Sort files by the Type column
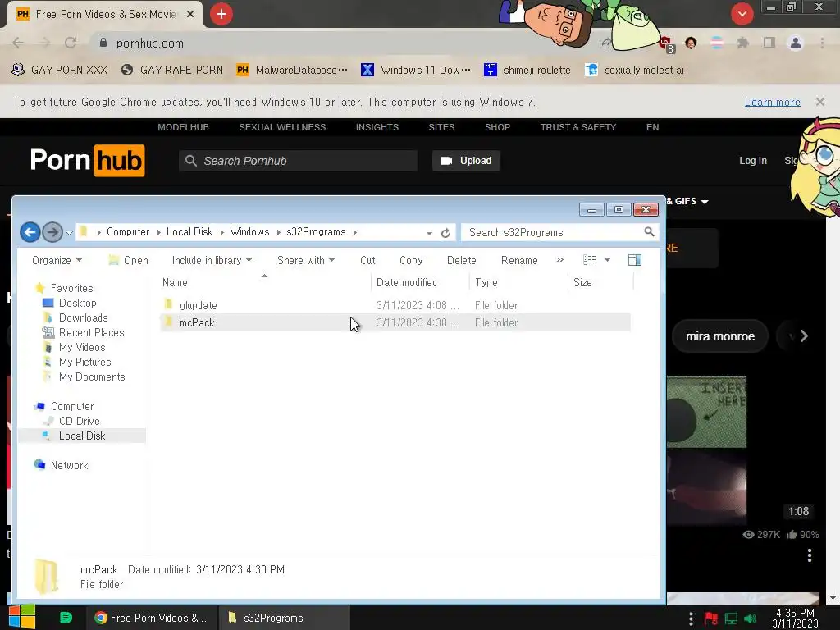The image size is (840, 630). (x=518, y=282)
